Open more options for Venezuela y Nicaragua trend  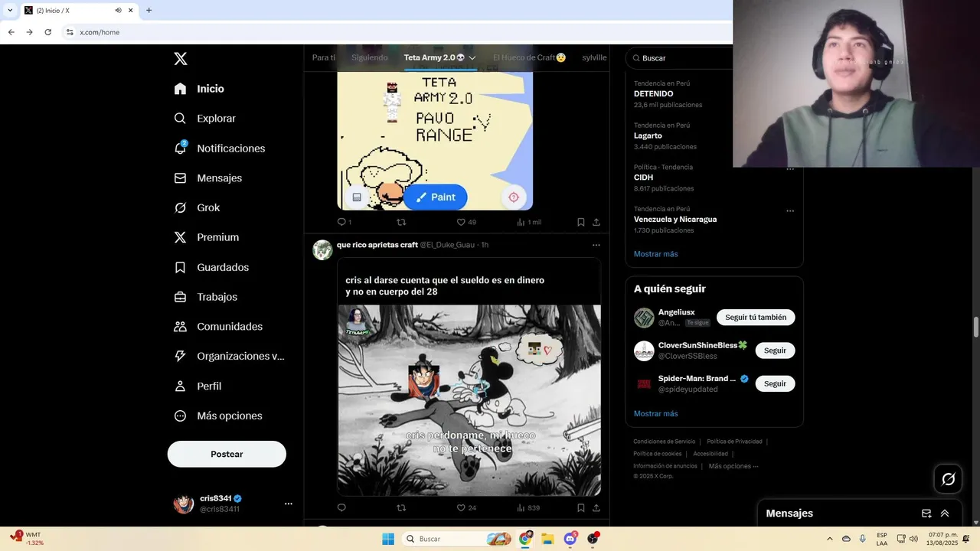pos(790,211)
